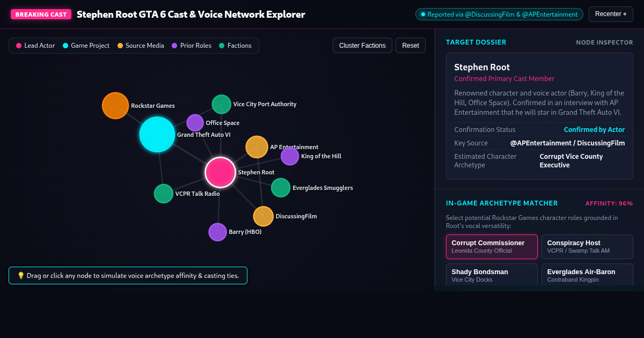Screen dimensions: 644x338
Task: Click the Game Project legend swatch
Action: tap(65, 46)
